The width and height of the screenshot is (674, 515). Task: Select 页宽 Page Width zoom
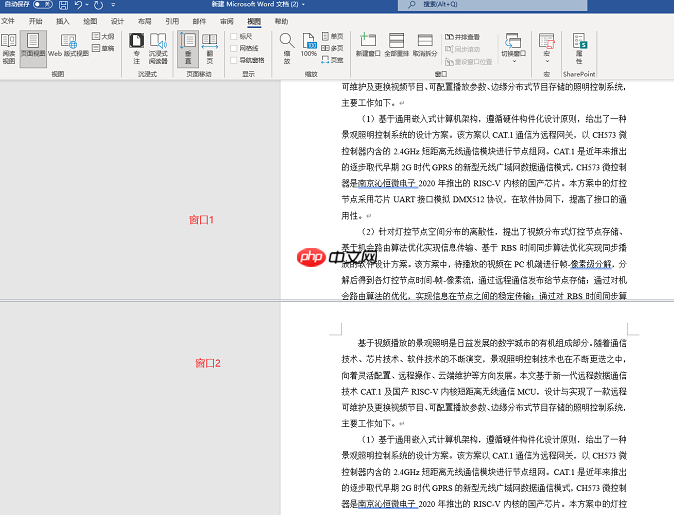[332, 60]
